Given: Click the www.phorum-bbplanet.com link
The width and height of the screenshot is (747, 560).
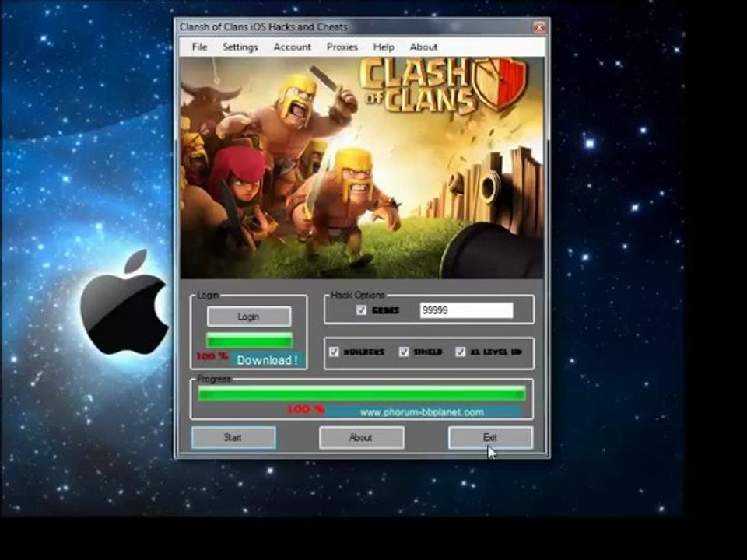Looking at the screenshot, I should (422, 412).
